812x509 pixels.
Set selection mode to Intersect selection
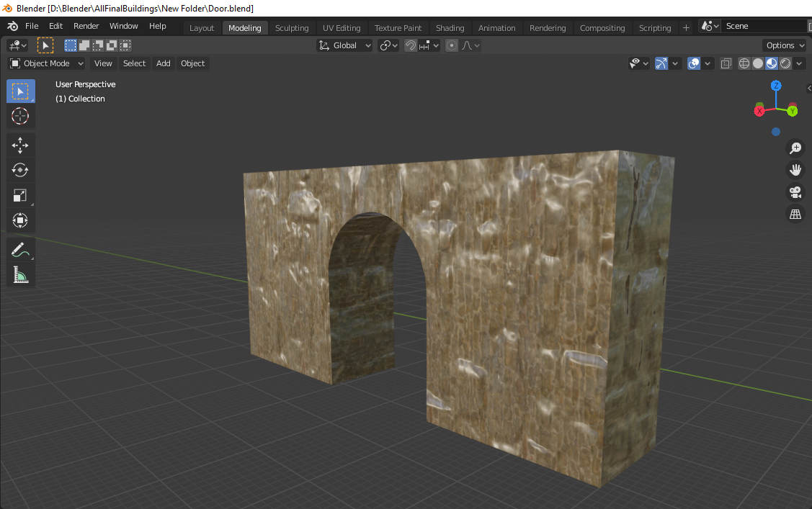pos(125,45)
